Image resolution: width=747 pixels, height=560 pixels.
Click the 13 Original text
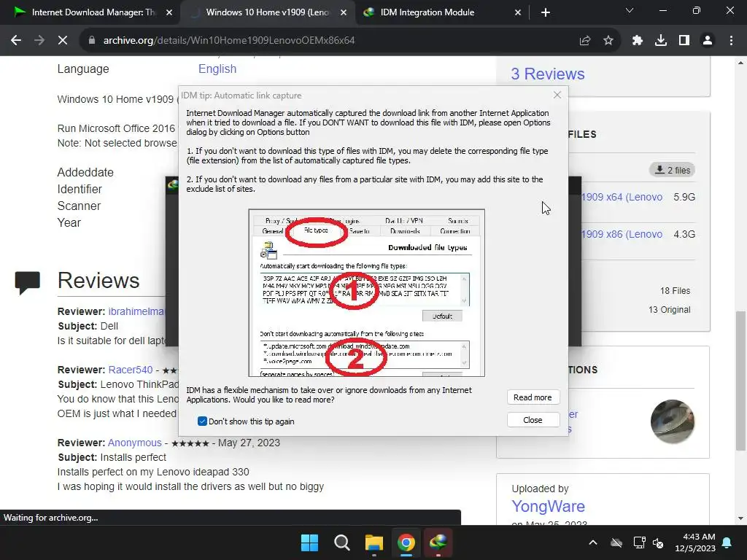click(x=669, y=310)
